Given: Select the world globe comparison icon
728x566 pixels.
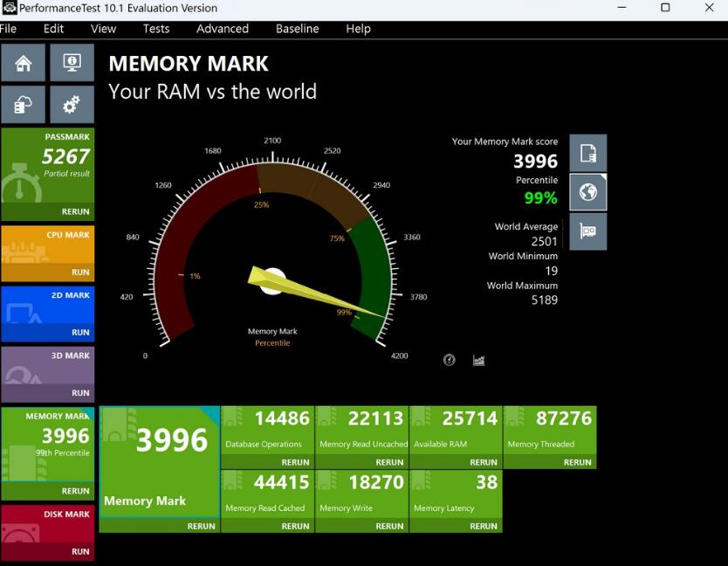Looking at the screenshot, I should tap(587, 192).
